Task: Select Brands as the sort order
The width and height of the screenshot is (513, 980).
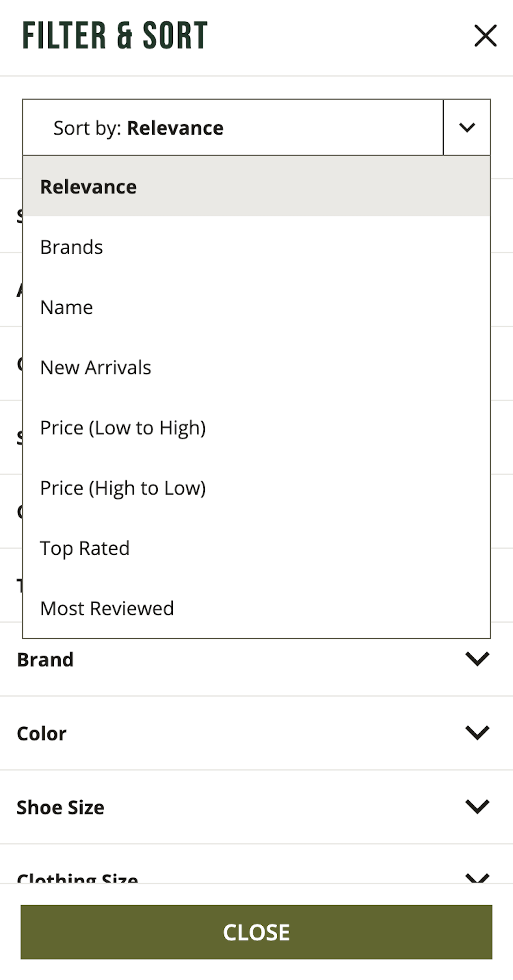Action: pos(71,247)
